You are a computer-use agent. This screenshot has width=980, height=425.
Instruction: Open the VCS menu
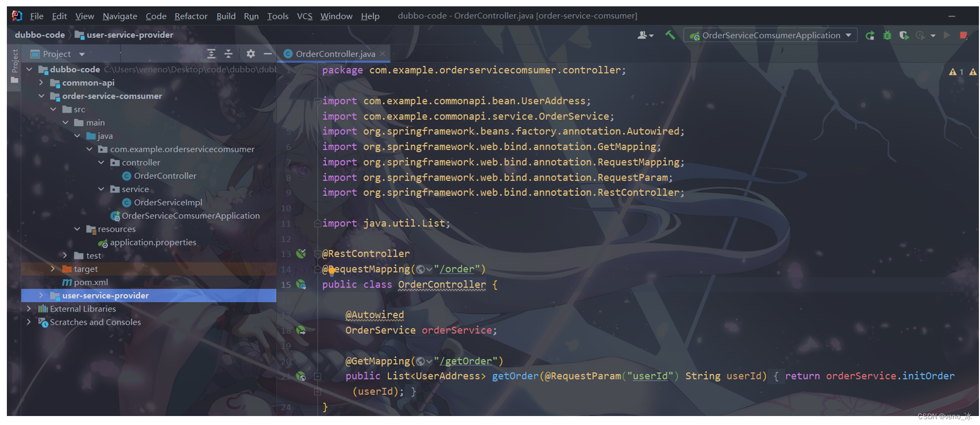click(x=305, y=16)
